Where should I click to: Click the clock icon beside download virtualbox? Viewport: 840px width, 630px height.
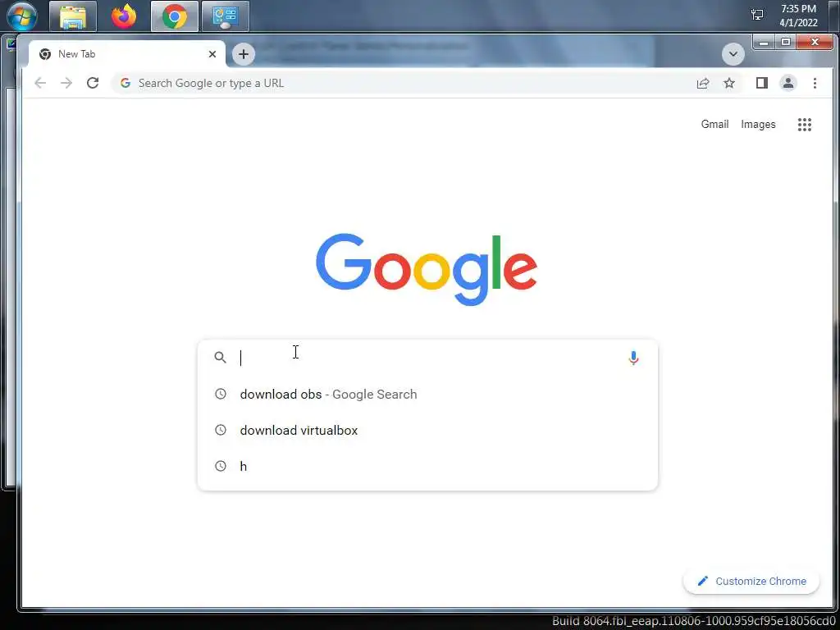point(220,430)
